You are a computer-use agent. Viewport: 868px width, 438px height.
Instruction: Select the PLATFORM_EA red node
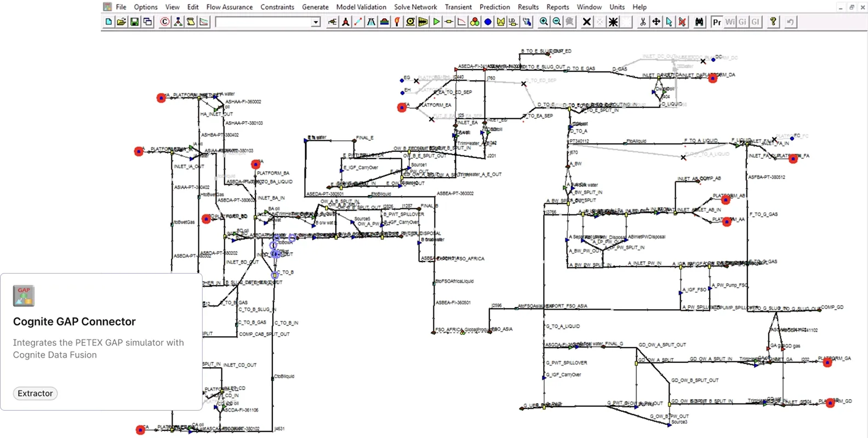click(402, 108)
